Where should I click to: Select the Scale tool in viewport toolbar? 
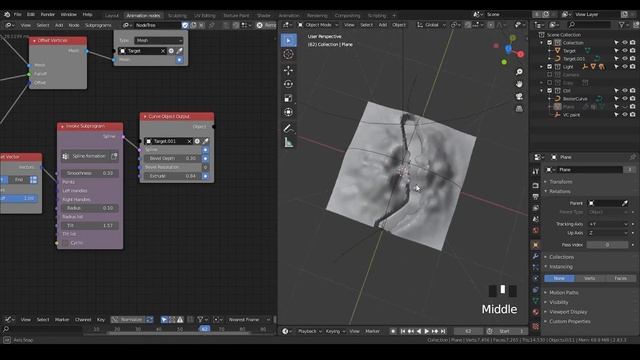(289, 98)
